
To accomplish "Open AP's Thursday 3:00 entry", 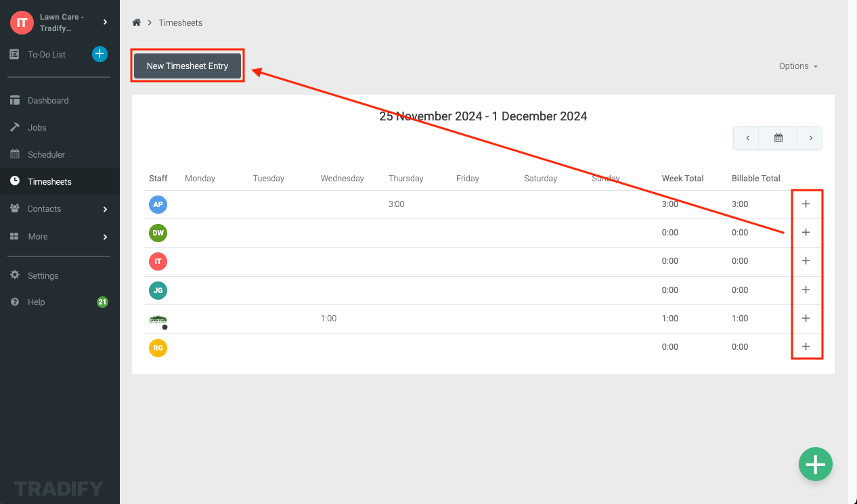I will [x=396, y=204].
